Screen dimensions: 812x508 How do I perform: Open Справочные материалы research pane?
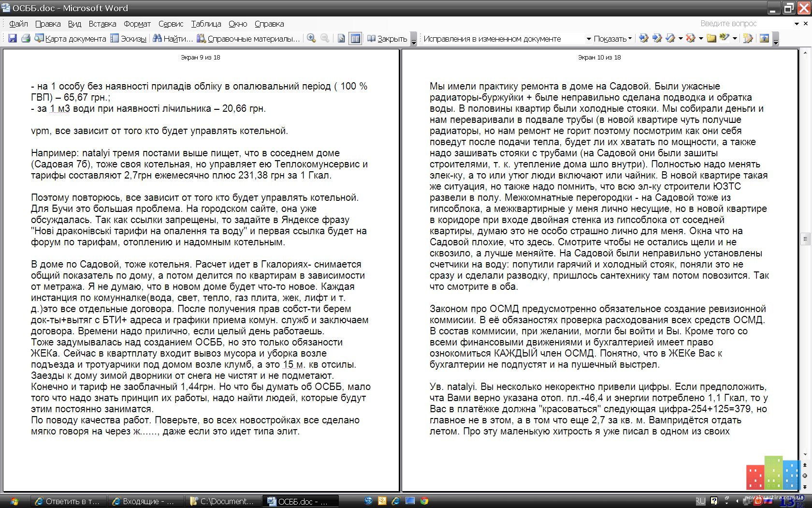248,38
